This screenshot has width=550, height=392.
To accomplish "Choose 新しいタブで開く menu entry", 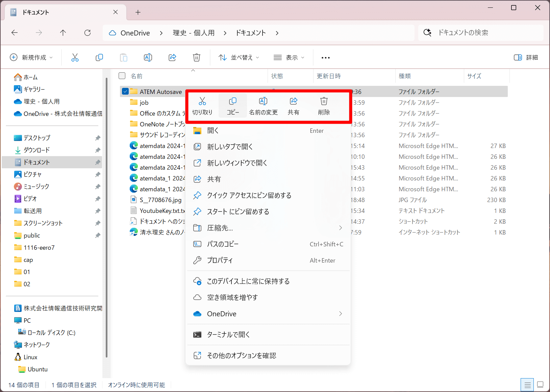I will click(268, 147).
